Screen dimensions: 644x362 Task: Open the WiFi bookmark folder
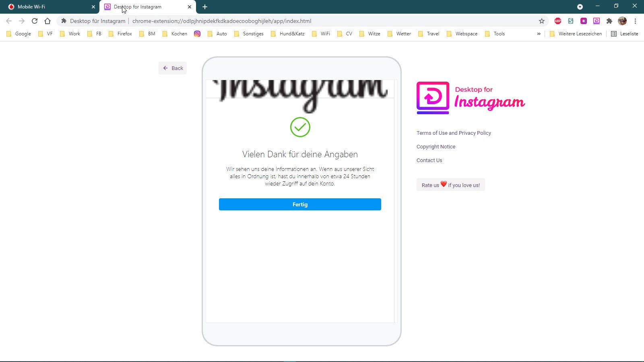pyautogui.click(x=321, y=34)
